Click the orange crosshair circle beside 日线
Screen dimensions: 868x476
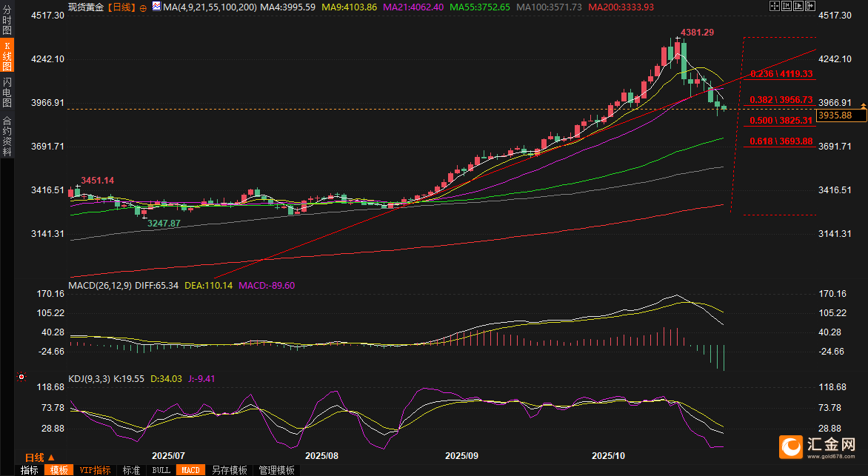coord(143,7)
